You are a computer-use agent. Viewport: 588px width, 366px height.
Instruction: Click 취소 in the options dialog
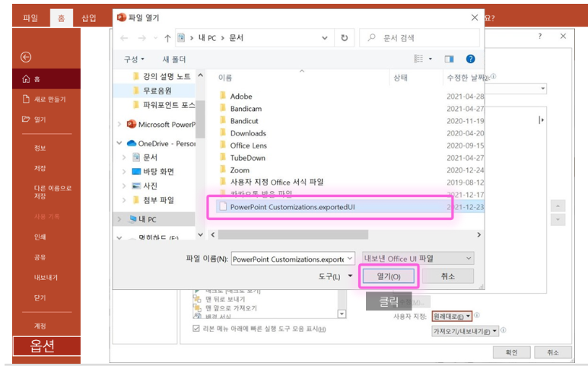(553, 352)
